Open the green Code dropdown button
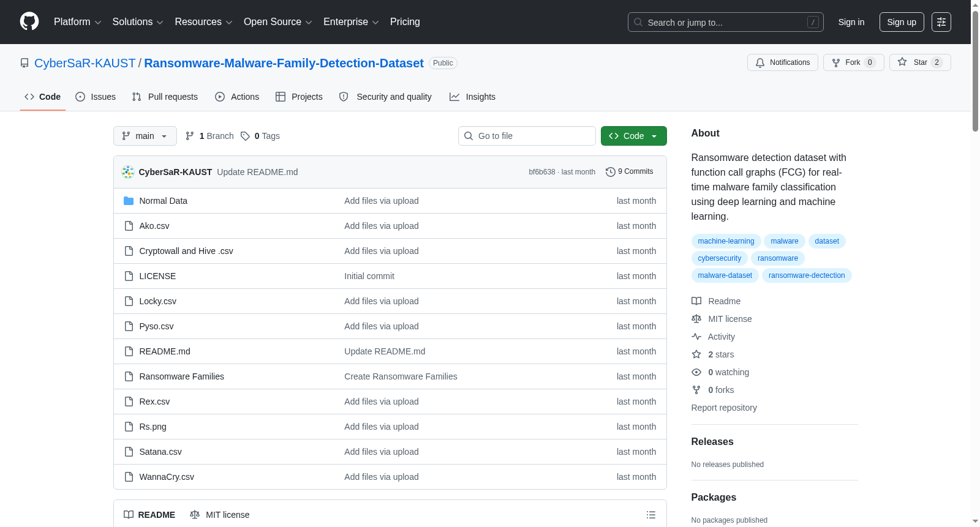Viewport: 980px width, 527px height. (x=633, y=136)
